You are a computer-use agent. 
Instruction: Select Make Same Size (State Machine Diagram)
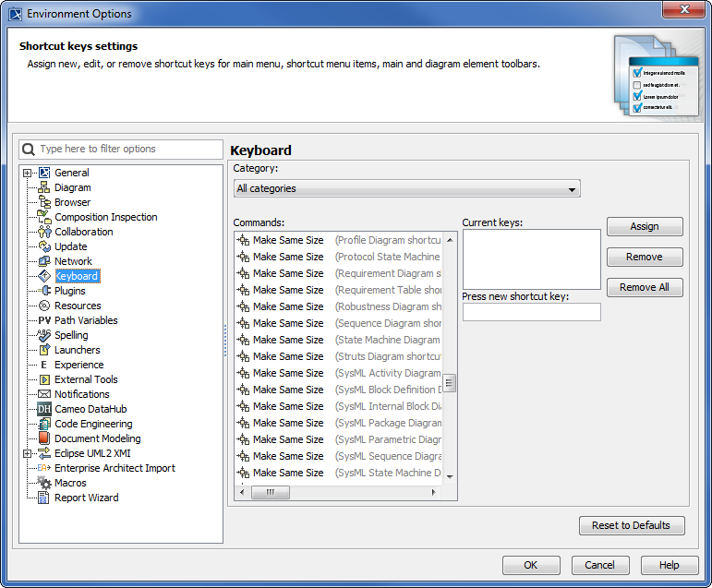pos(339,340)
